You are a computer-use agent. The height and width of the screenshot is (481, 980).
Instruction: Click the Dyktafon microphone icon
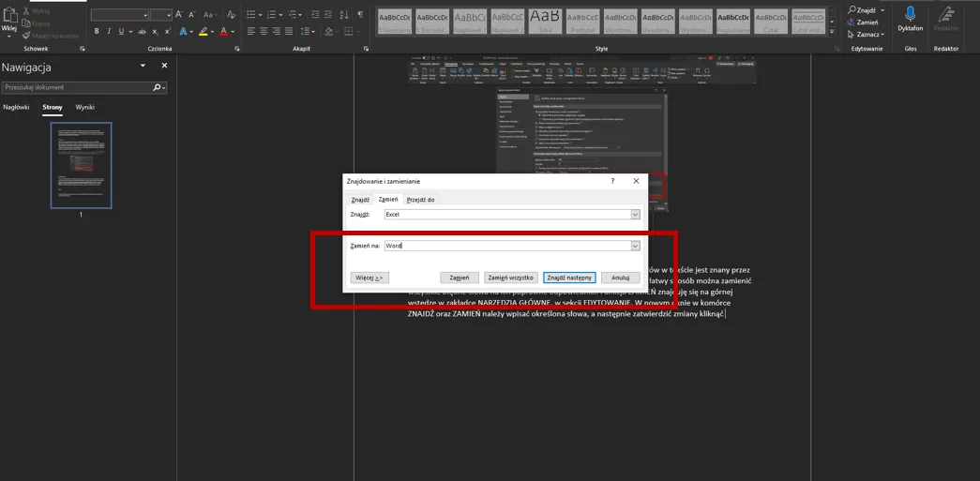910,14
